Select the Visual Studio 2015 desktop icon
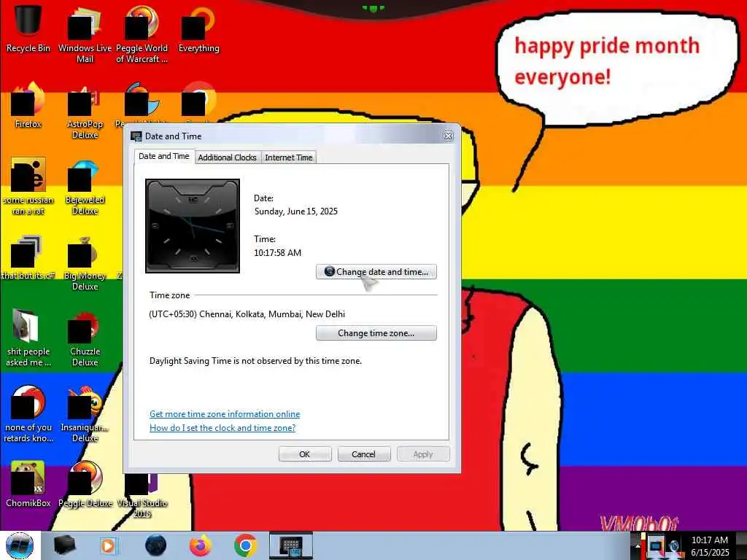Image resolution: width=747 pixels, height=560 pixels. tap(142, 495)
